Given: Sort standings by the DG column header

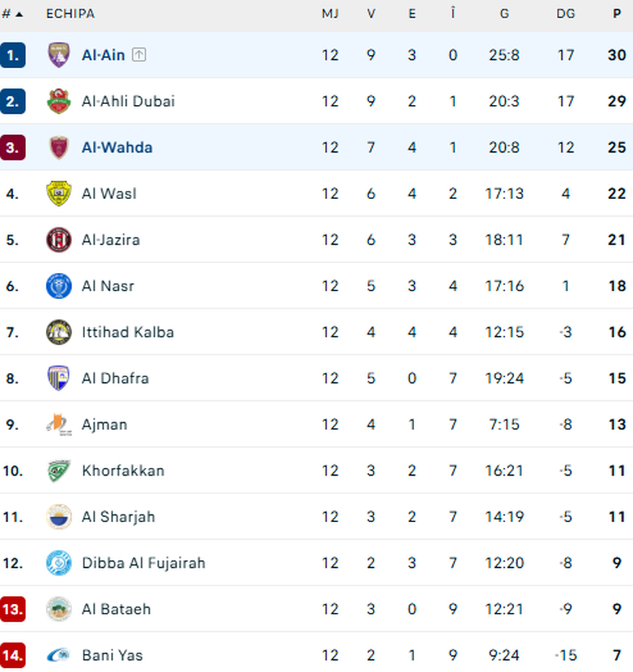Looking at the screenshot, I should pos(565,13).
